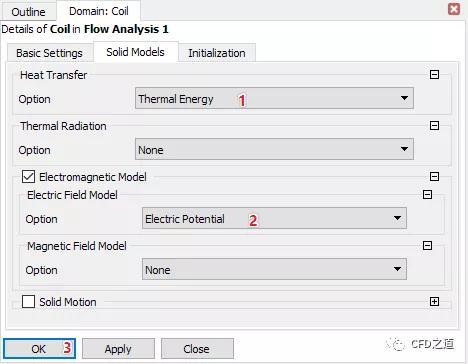Collapse the Magnetic Field Model subsection
468x364 pixels.
coord(427,246)
